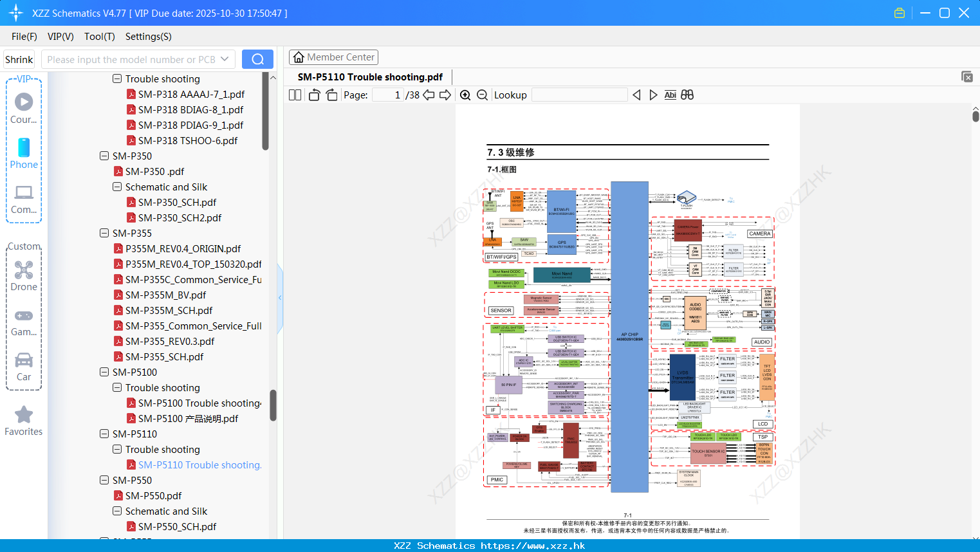Find previous lookup match triangle
The height and width of the screenshot is (552, 980).
pos(636,95)
